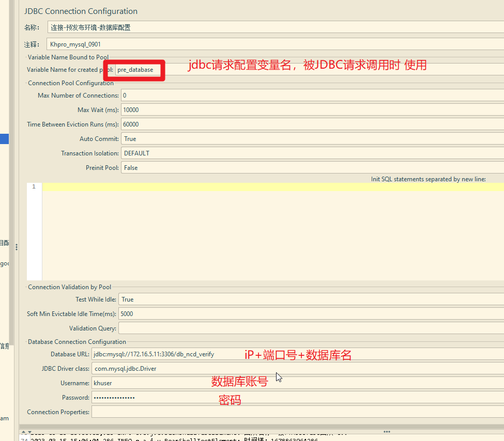Click the left tree panel scrollbar
The width and height of the screenshot is (504, 441).
11,172
